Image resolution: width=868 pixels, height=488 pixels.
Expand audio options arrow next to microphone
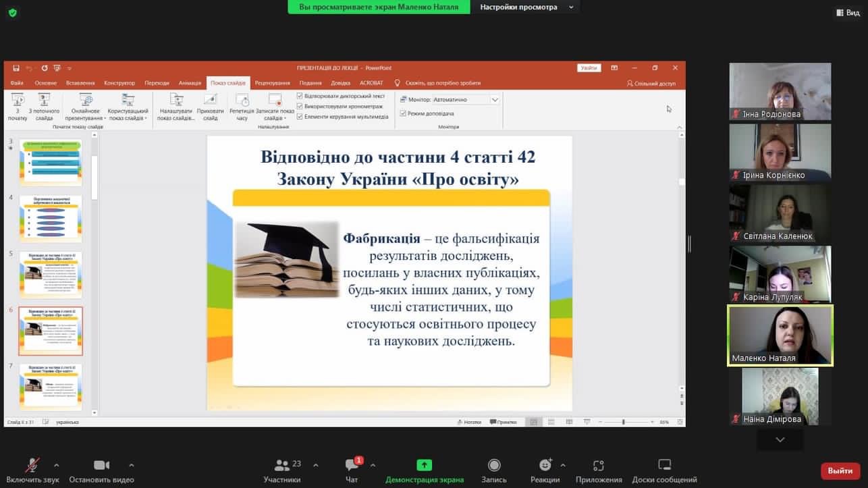point(56,465)
